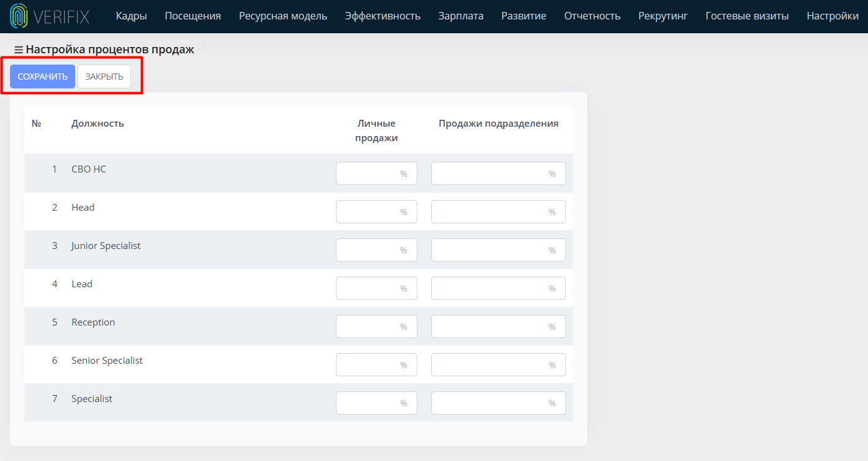
Task: Click the Verifix fingerprint logo
Action: [19, 16]
